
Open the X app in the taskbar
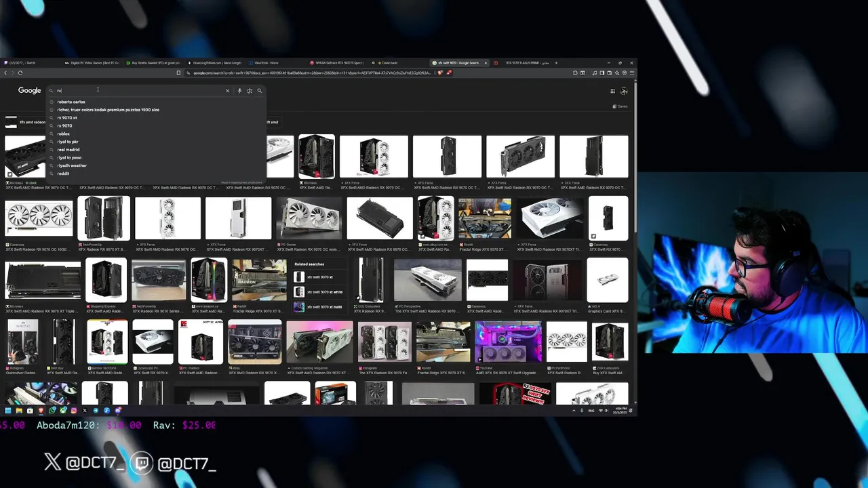(x=85, y=410)
